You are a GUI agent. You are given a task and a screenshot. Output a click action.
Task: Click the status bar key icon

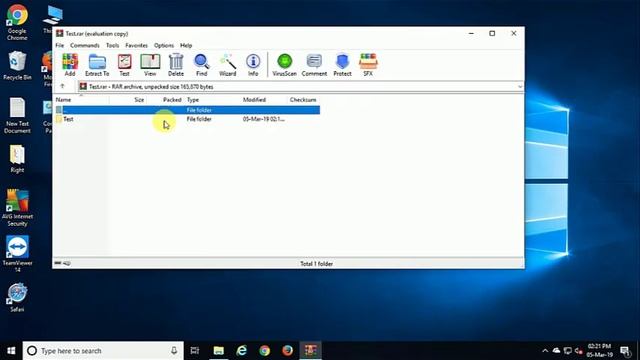(67, 263)
